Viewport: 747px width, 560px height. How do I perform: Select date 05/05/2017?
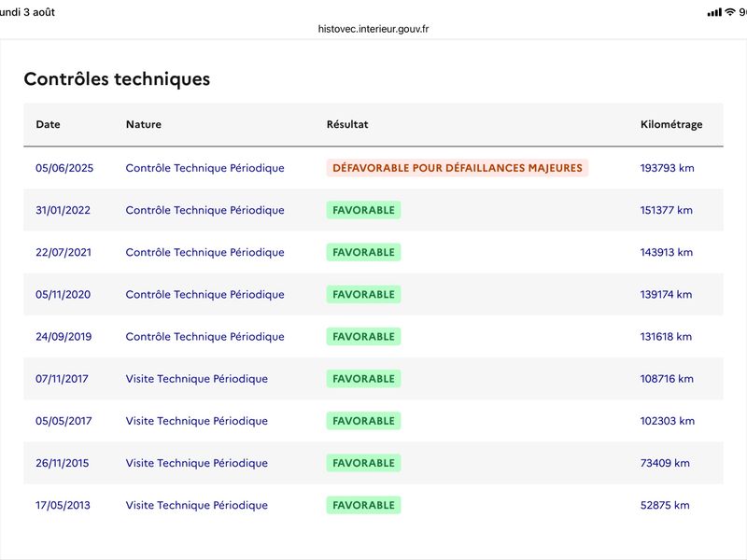[63, 421]
